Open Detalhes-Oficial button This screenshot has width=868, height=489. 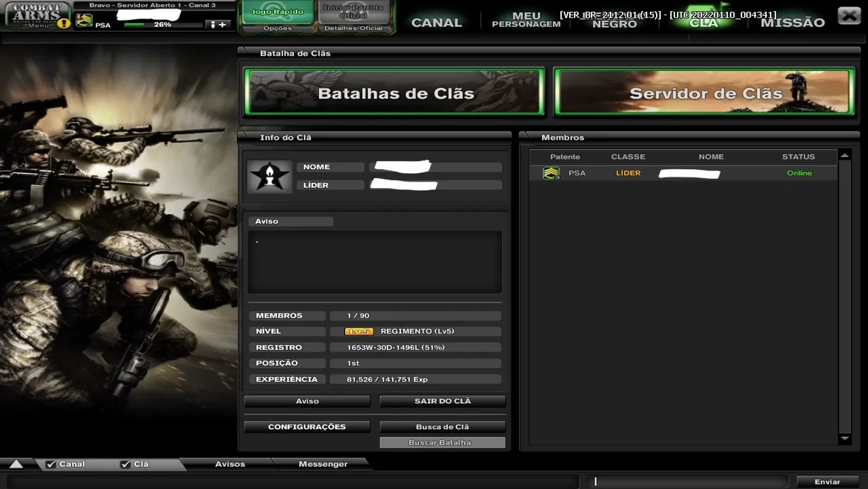(353, 28)
